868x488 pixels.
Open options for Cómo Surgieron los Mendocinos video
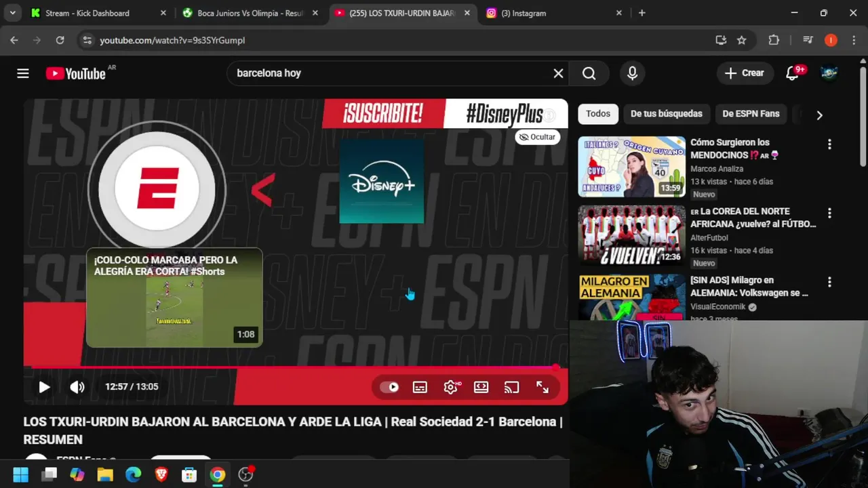(829, 144)
